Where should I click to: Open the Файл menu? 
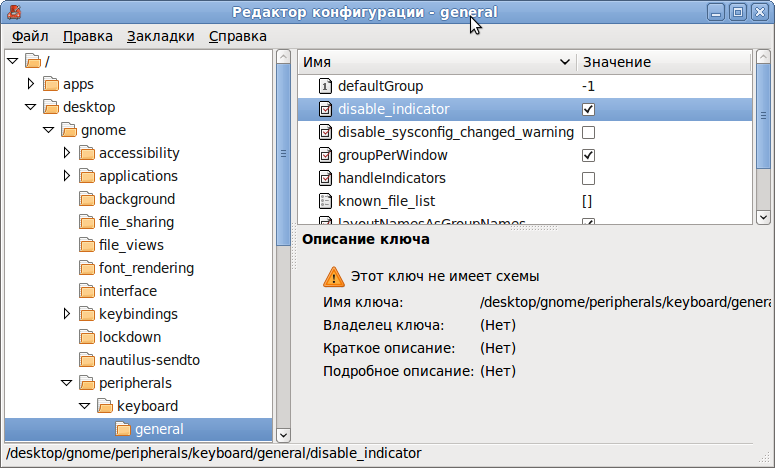point(30,36)
